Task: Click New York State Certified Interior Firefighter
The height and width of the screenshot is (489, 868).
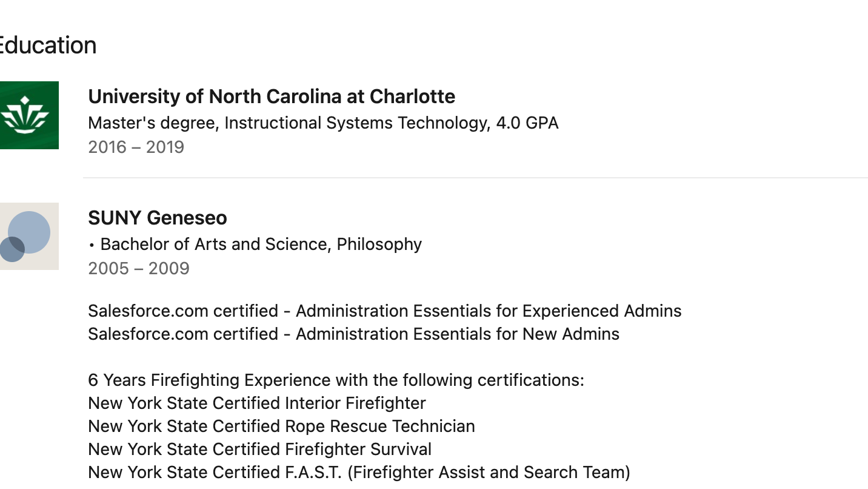Action: click(x=257, y=403)
